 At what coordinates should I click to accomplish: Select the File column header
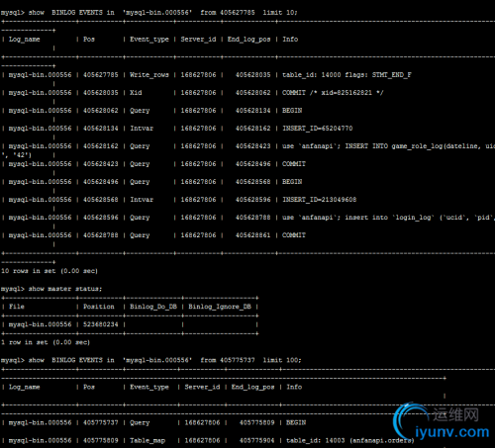pyautogui.click(x=17, y=307)
